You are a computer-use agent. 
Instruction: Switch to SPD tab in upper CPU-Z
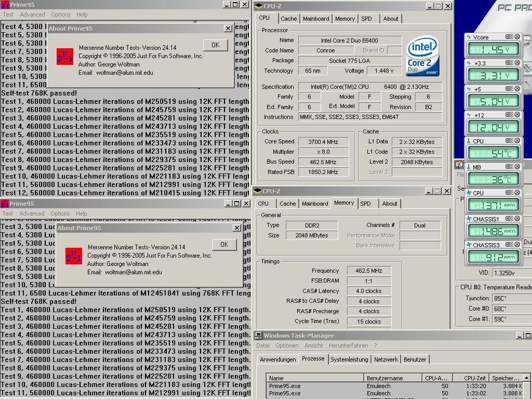click(366, 19)
